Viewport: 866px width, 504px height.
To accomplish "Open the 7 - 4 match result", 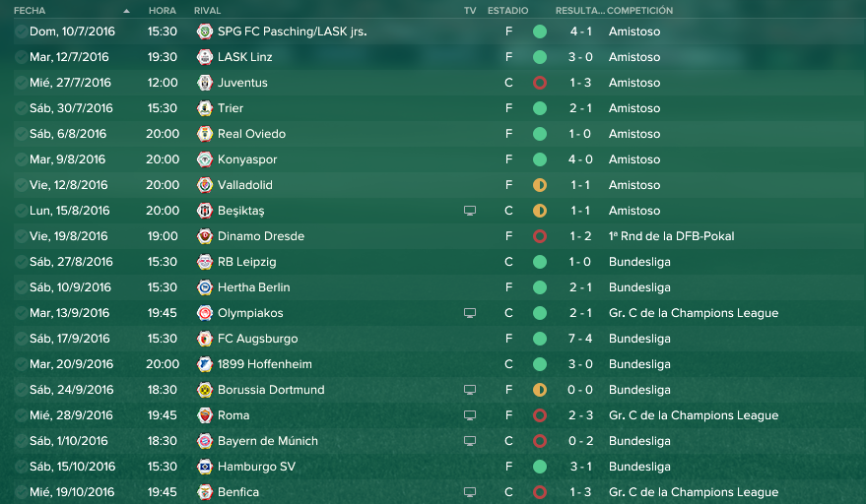I will (x=580, y=339).
